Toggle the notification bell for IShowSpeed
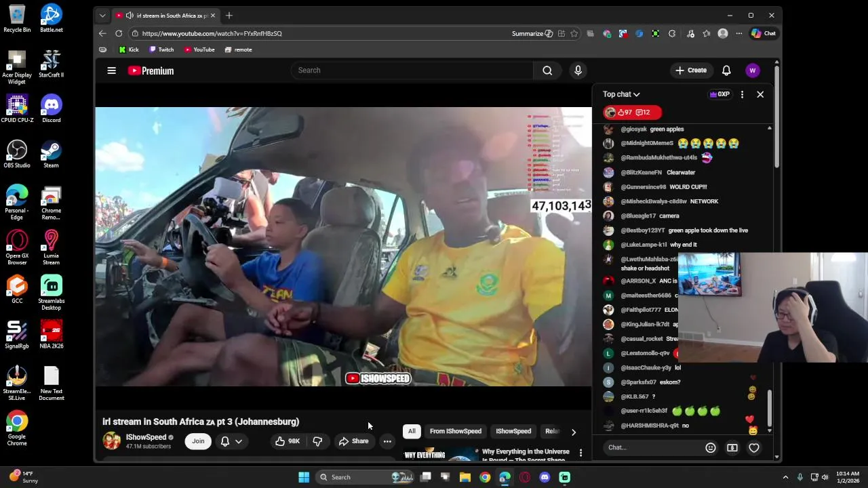The image size is (868, 488). click(225, 441)
